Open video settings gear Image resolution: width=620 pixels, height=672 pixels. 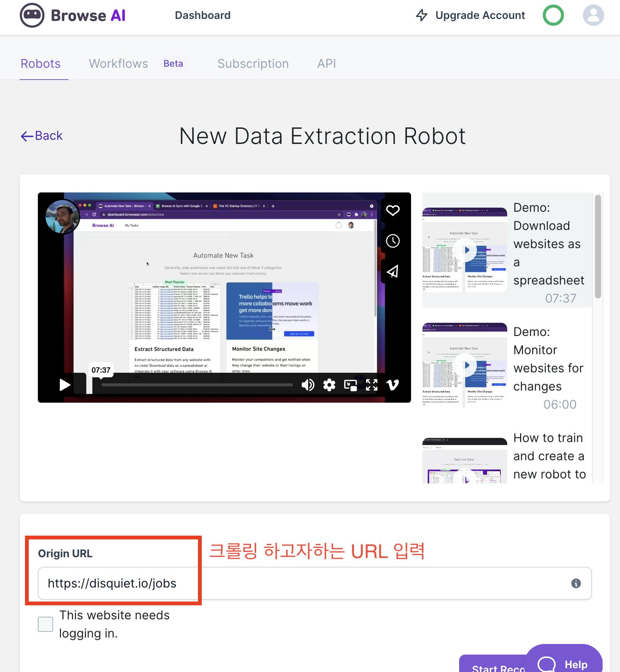329,385
